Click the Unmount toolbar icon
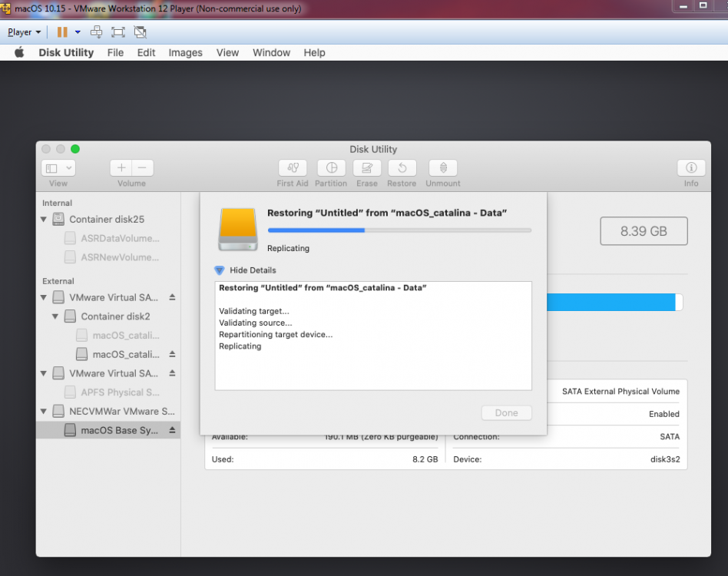This screenshot has width=728, height=576. pos(443,168)
